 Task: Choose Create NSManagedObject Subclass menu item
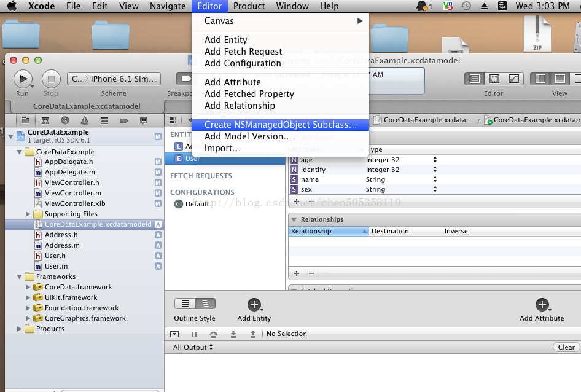[x=281, y=125]
